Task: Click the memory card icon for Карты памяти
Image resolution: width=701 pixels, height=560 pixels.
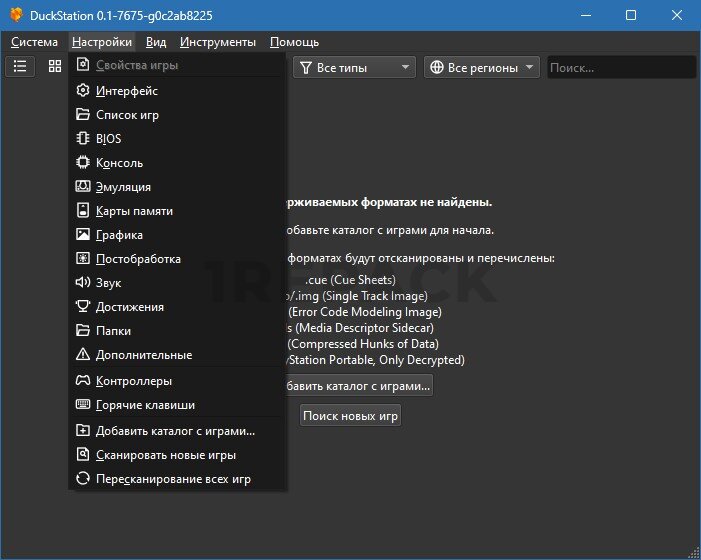Action: coord(83,211)
